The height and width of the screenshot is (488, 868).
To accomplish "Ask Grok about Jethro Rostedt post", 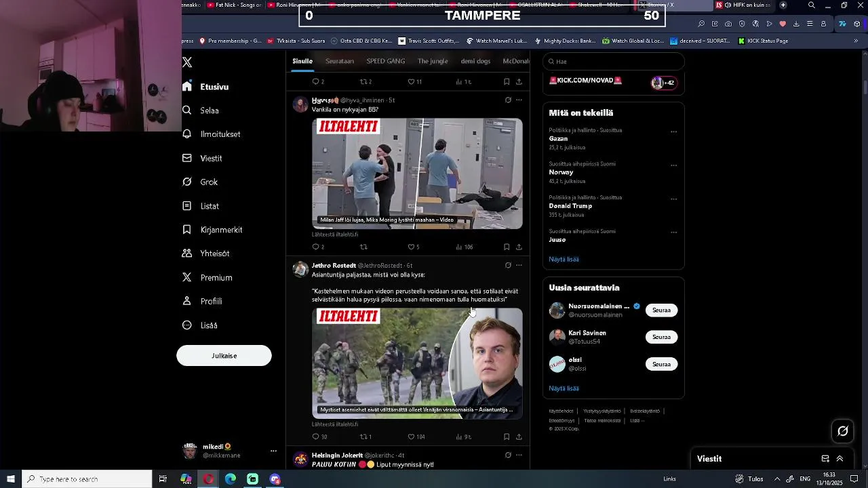I will coord(508,266).
